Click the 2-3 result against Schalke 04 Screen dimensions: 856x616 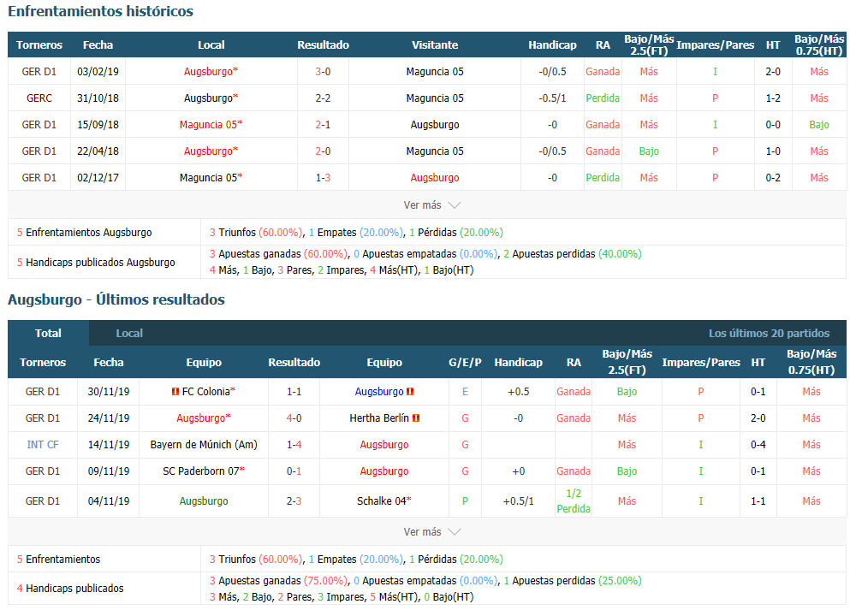pyautogui.click(x=294, y=500)
